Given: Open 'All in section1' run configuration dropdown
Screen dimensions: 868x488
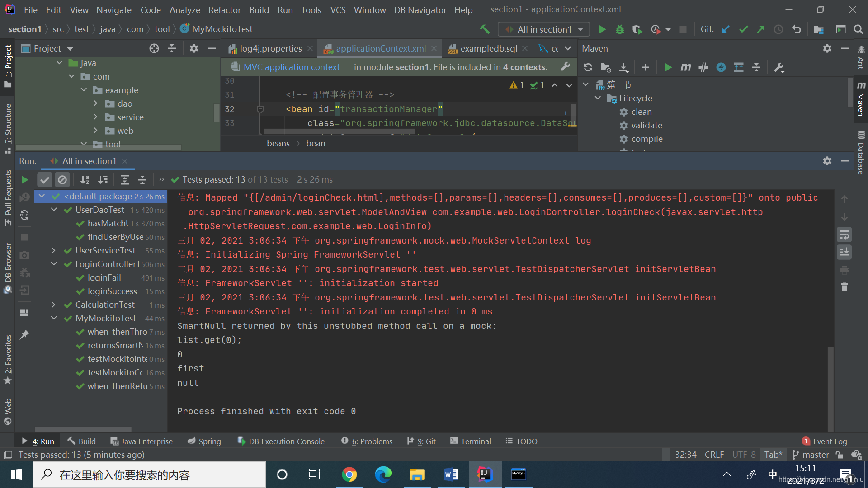Looking at the screenshot, I should [x=544, y=29].
